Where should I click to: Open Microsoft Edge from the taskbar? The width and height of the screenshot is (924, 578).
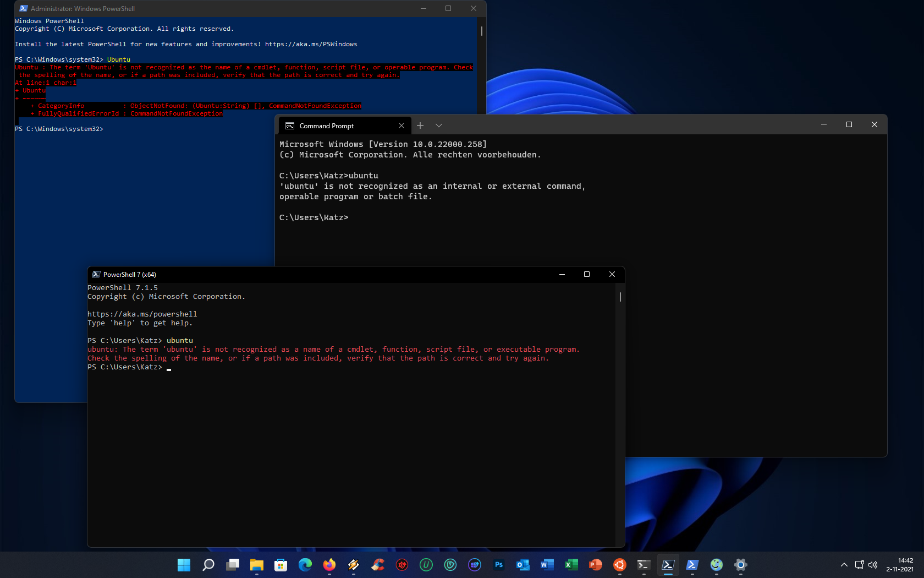pyautogui.click(x=305, y=565)
